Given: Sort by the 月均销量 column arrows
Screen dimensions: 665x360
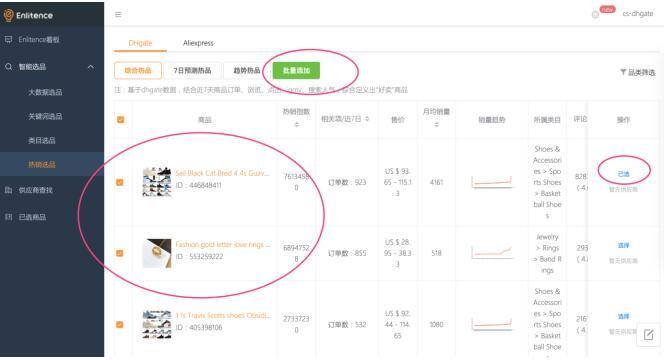Looking at the screenshot, I should coord(436,124).
